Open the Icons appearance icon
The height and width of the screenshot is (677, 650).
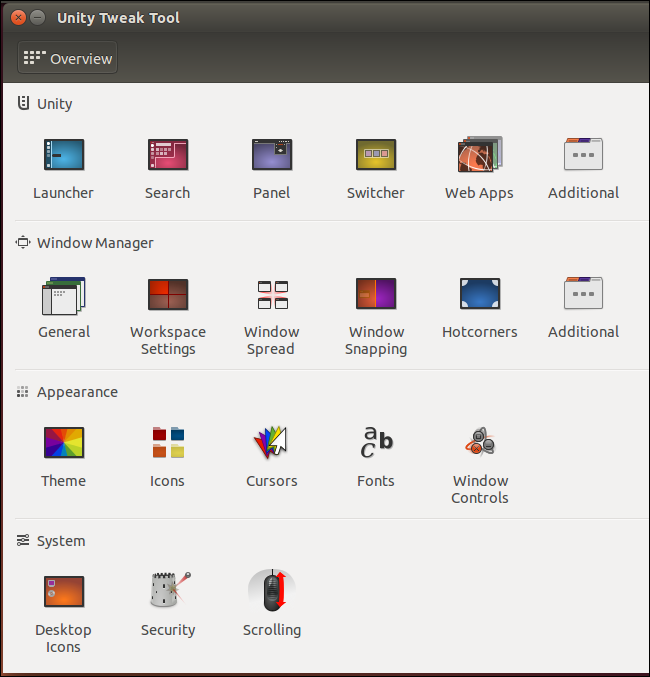click(168, 442)
